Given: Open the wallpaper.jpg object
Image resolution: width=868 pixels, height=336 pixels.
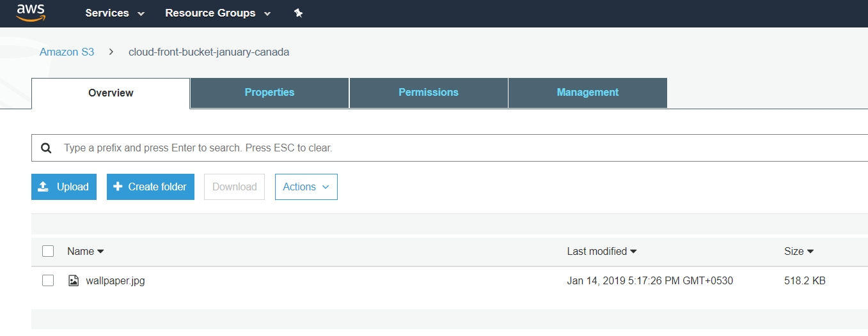Looking at the screenshot, I should pos(115,280).
